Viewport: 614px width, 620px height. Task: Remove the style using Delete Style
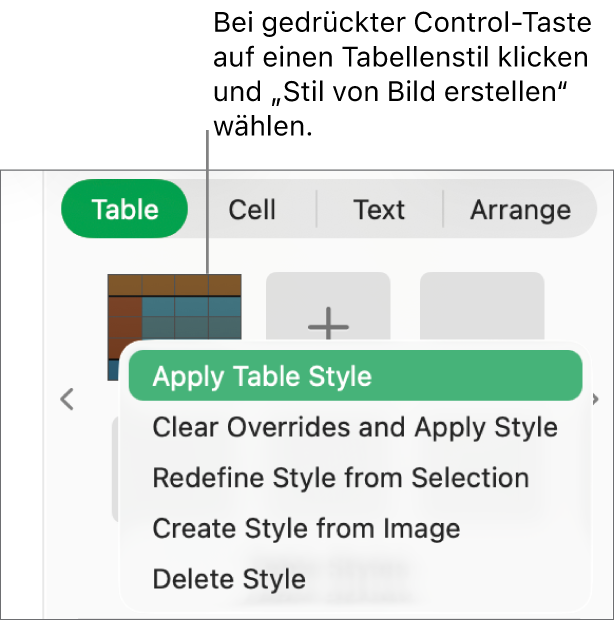tap(229, 578)
